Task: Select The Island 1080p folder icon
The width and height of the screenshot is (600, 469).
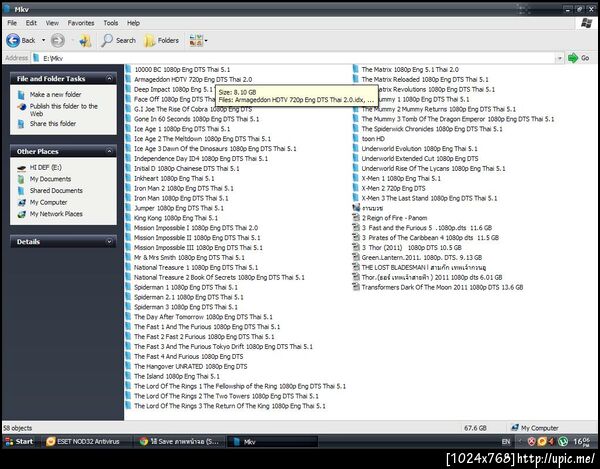Action: click(x=128, y=376)
